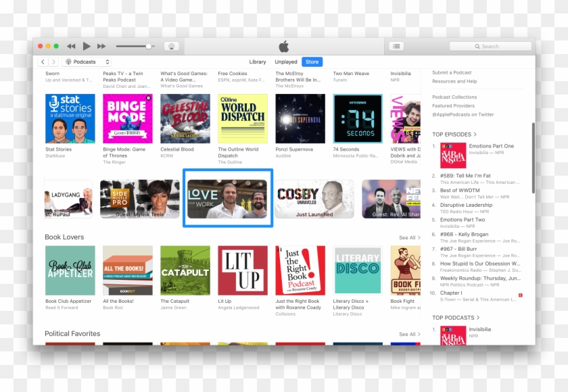Open @ApplePodcasts on Twitter
This screenshot has height=392, width=568.
pyautogui.click(x=463, y=114)
